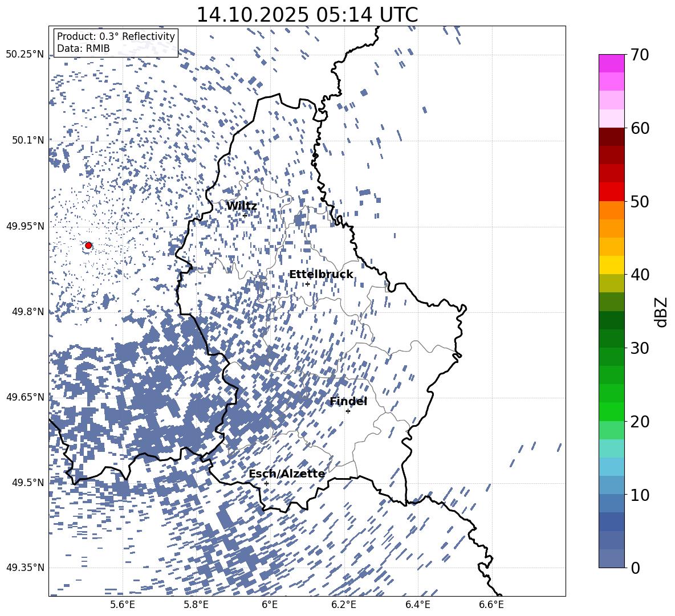Click the red radar location dot
Image resolution: width=675 pixels, height=616 pixels.
coord(88,245)
